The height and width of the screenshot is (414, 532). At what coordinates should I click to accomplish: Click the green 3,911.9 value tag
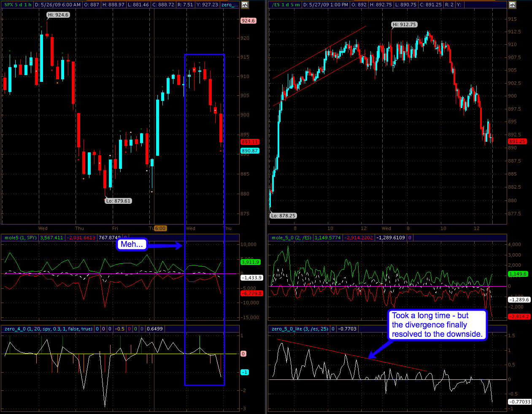tap(250, 262)
